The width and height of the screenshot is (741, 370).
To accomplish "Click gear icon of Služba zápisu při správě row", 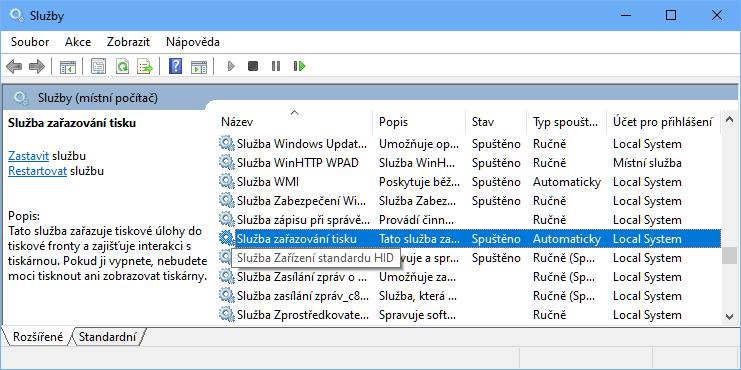I will click(x=227, y=220).
